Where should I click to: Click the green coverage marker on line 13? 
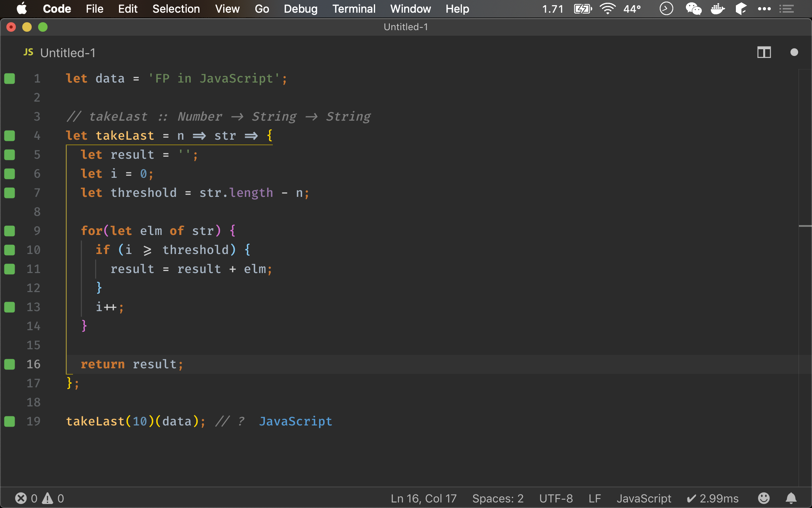click(x=10, y=307)
